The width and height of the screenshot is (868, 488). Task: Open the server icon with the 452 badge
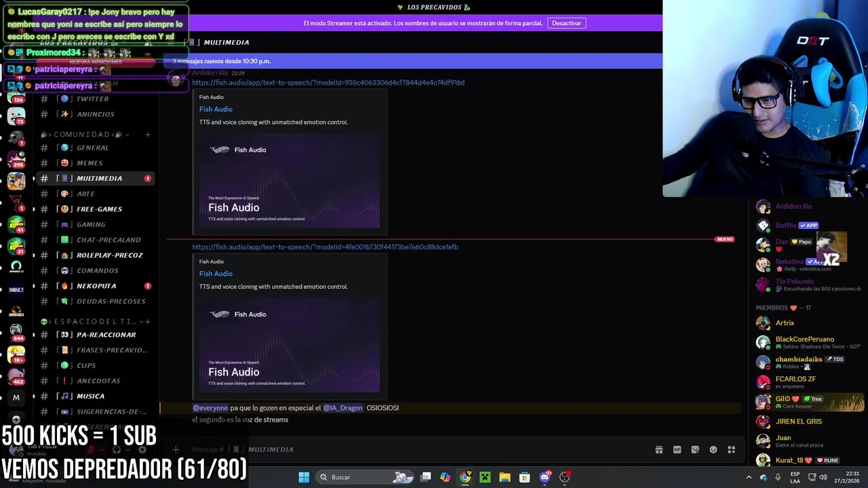pyautogui.click(x=16, y=375)
